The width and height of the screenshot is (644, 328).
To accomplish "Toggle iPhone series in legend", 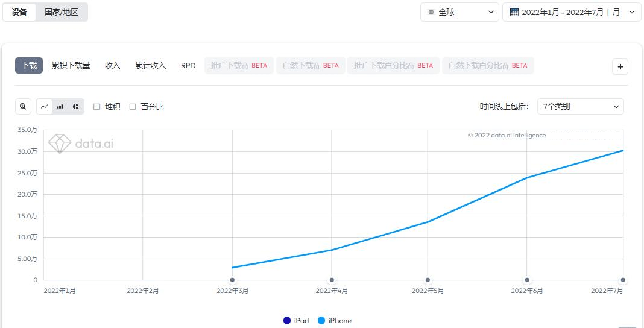I will click(x=335, y=321).
